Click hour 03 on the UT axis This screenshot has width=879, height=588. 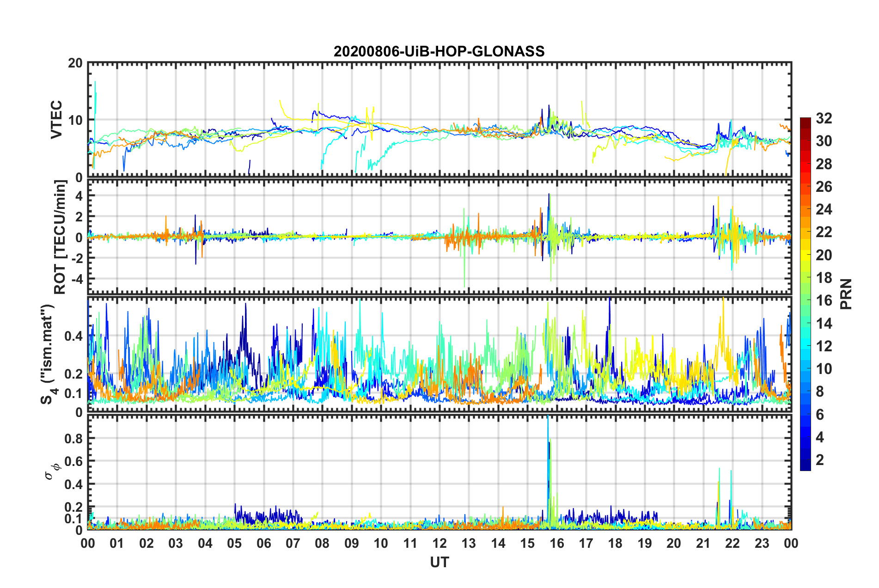click(176, 544)
